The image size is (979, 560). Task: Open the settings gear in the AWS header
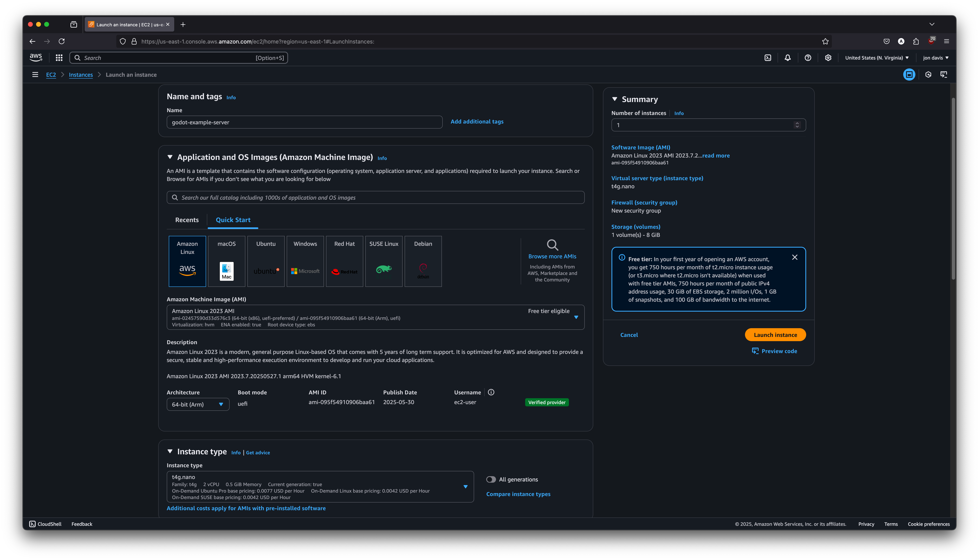point(828,58)
